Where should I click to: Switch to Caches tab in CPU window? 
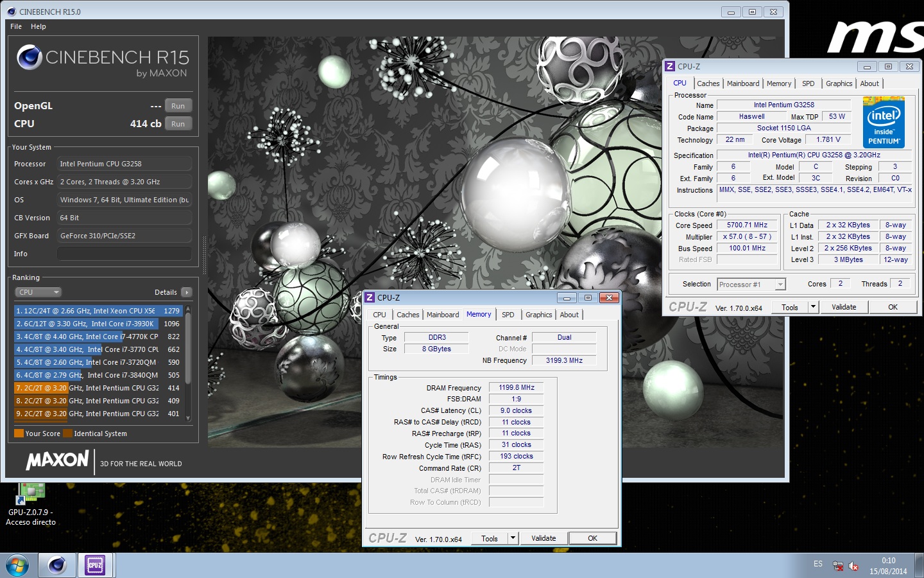[708, 83]
